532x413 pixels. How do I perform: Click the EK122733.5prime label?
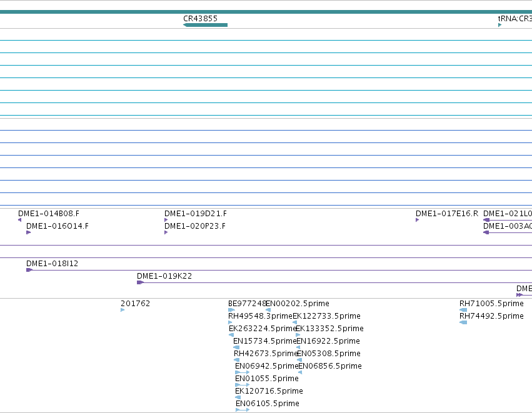[327, 316]
